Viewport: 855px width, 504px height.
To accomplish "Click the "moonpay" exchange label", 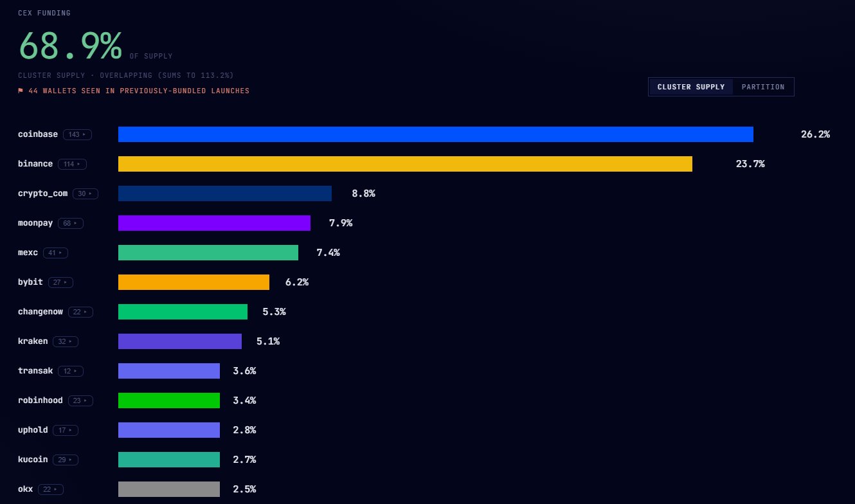I will tap(35, 224).
